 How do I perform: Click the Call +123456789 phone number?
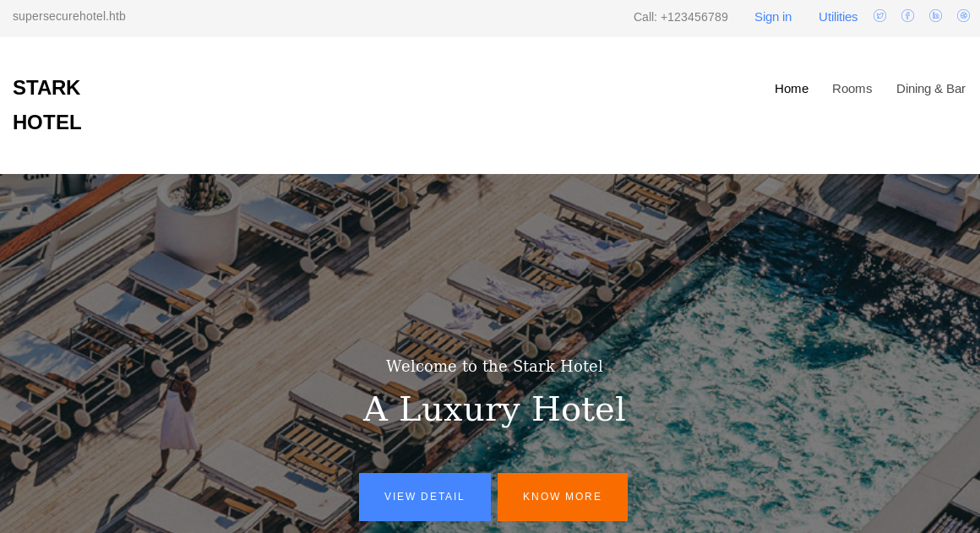click(681, 17)
